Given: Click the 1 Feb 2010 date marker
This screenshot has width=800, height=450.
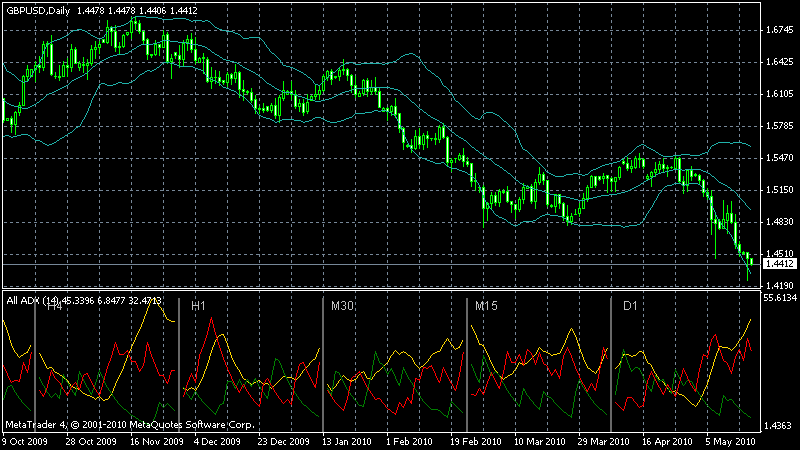Looking at the screenshot, I should coord(409,442).
